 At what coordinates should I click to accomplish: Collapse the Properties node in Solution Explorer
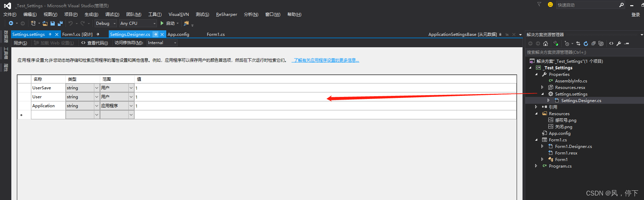(x=536, y=74)
